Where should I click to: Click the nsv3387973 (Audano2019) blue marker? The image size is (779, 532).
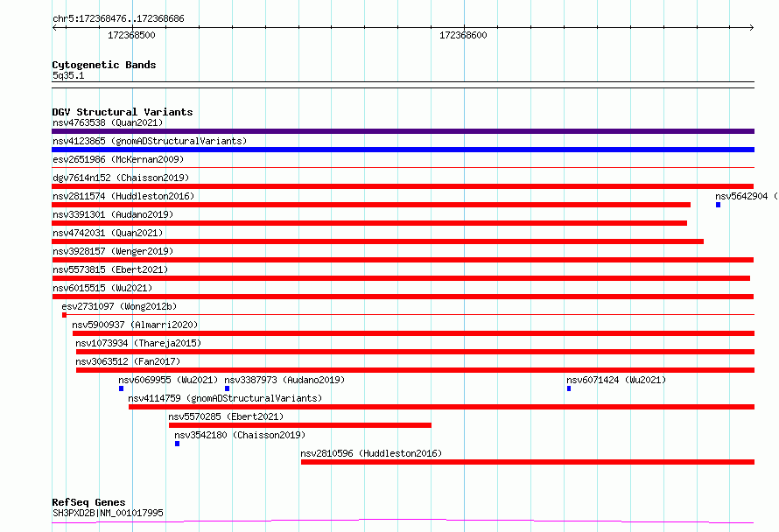click(x=227, y=388)
